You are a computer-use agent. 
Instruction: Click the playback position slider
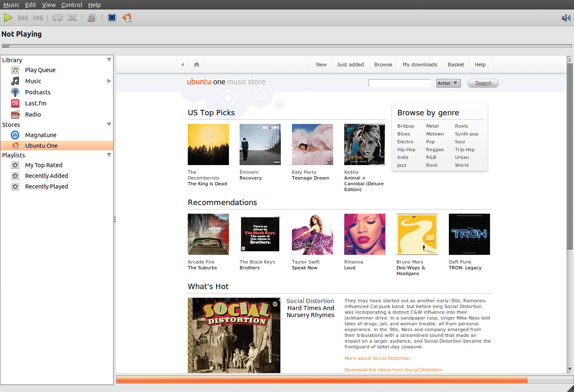click(287, 46)
